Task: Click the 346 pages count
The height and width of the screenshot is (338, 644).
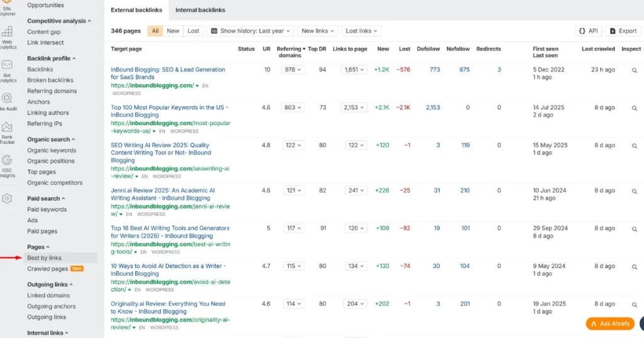Action: [126, 31]
